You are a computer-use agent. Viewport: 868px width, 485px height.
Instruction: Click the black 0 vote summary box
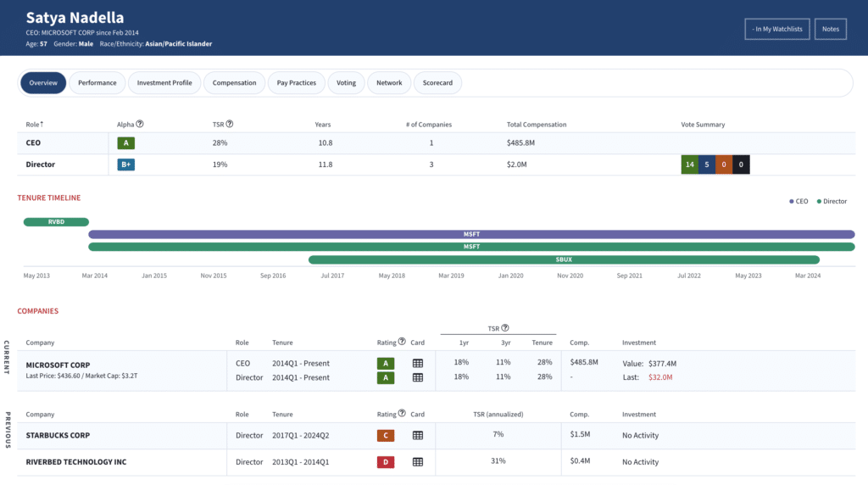pos(741,164)
